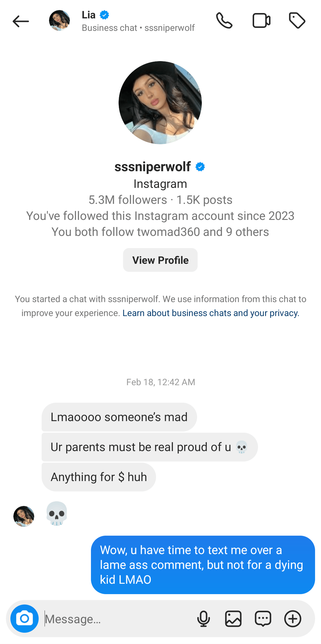This screenshot has height=644, width=321.
Task: Open the photo gallery picker
Action: (x=233, y=619)
